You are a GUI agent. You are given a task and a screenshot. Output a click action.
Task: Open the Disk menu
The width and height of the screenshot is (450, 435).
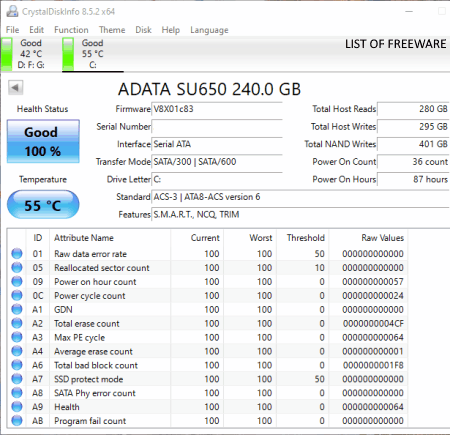[x=143, y=30]
